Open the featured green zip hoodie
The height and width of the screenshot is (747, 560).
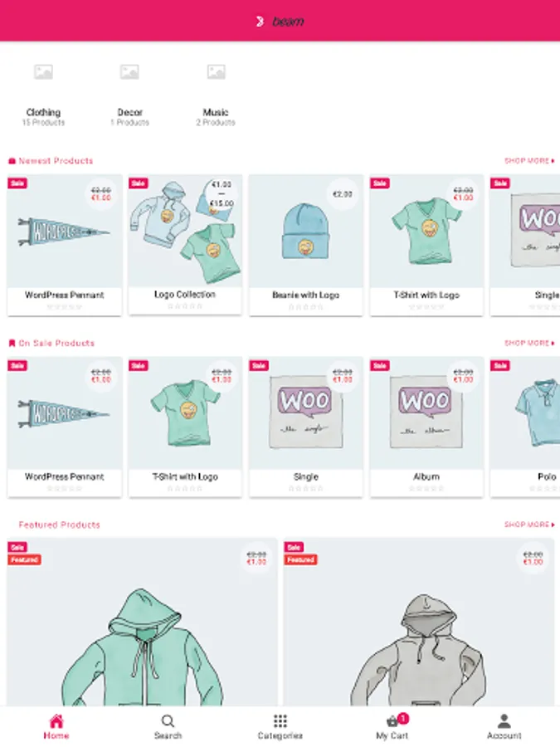pyautogui.click(x=142, y=622)
